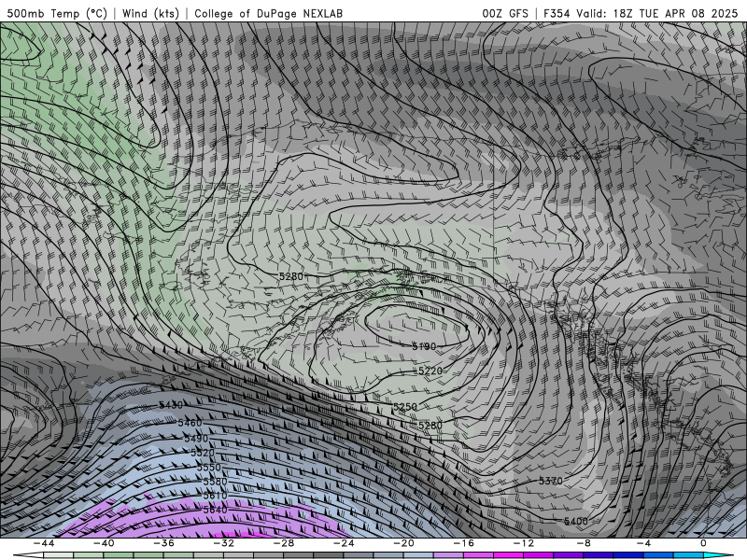Click the 5280 label just below 5250
Image resolution: width=747 pixels, height=560 pixels.
pos(430,425)
